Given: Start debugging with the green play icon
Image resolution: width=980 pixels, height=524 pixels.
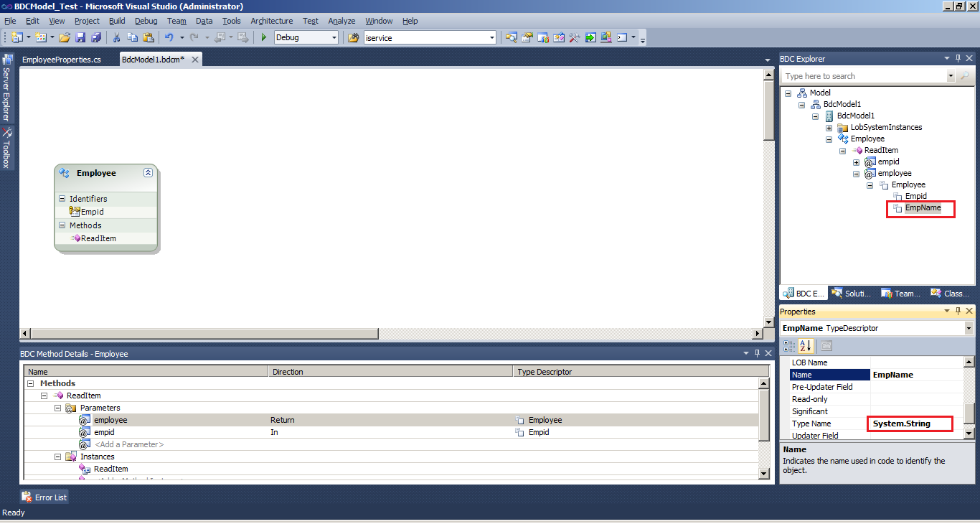Looking at the screenshot, I should pos(264,37).
